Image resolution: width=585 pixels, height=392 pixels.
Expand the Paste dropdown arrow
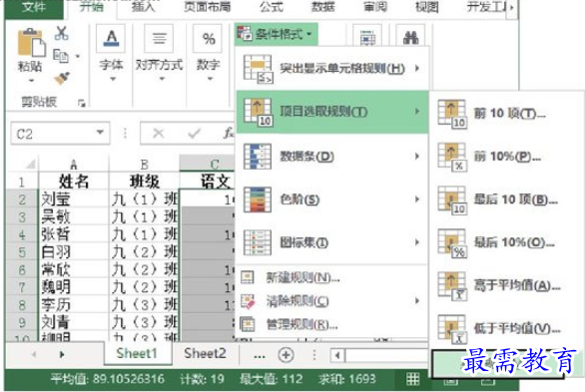tap(31, 80)
